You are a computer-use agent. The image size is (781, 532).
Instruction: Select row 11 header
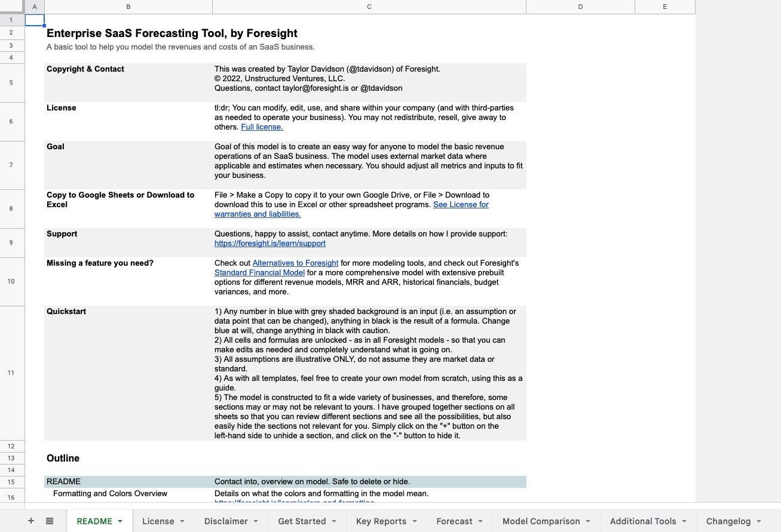pyautogui.click(x=11, y=373)
